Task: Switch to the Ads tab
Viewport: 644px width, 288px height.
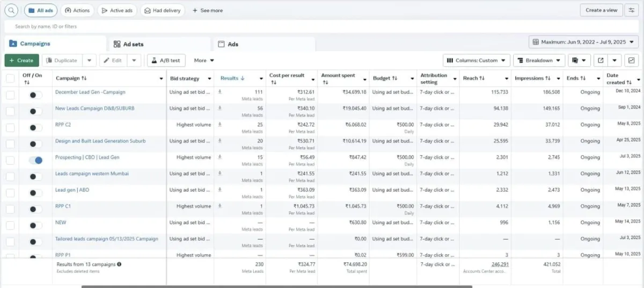Action: [x=264, y=44]
